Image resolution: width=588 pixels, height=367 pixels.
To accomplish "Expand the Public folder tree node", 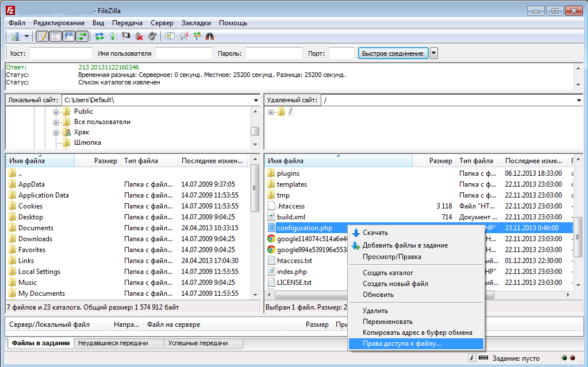I will pos(56,111).
